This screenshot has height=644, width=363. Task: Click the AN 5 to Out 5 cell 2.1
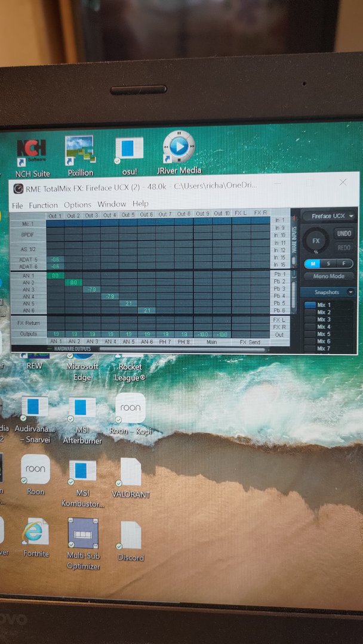[128, 304]
